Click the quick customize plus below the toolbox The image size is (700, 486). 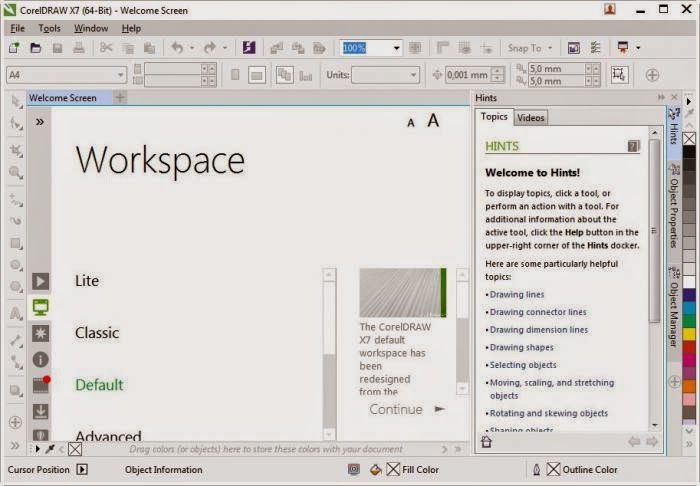15,422
